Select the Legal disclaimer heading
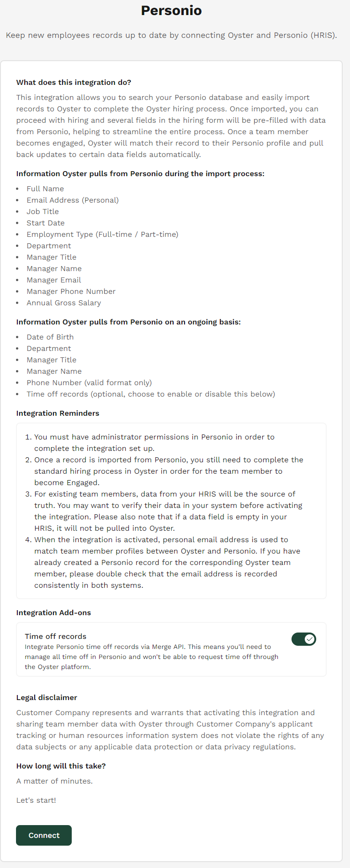350x868 pixels. tap(47, 697)
